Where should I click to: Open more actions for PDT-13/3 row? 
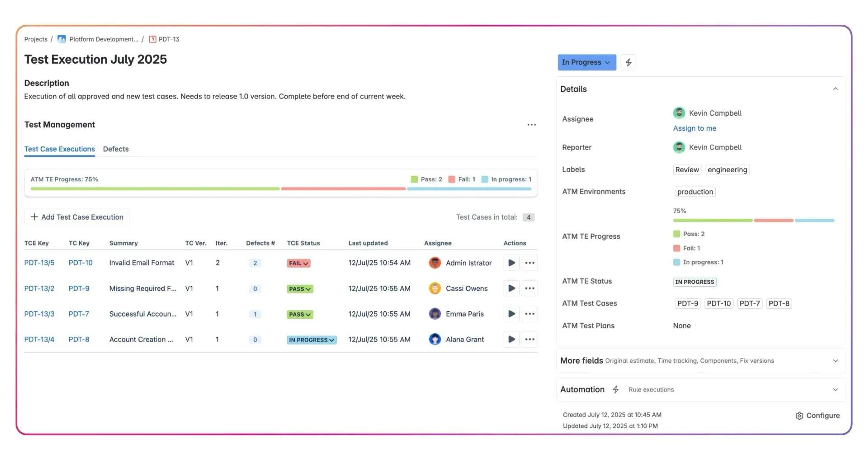[530, 314]
